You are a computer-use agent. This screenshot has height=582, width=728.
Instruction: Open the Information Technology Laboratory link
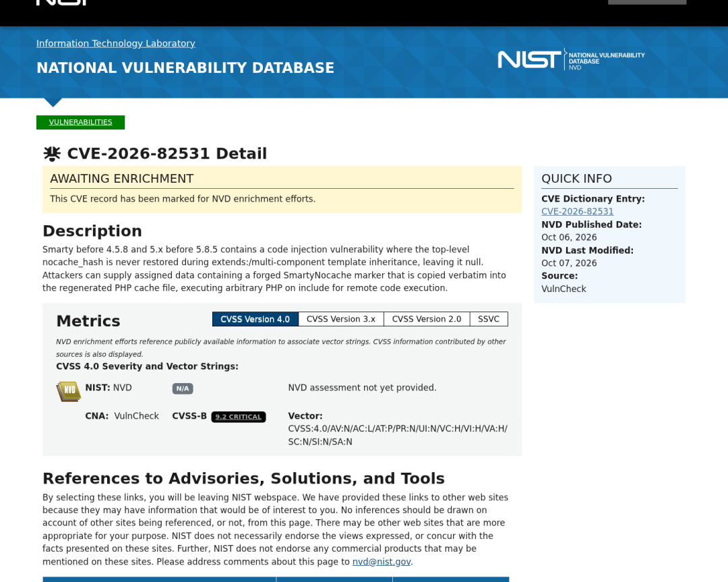point(116,43)
